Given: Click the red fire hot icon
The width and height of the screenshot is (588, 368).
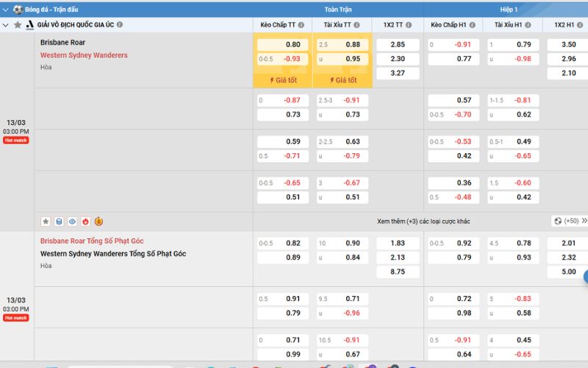Looking at the screenshot, I should (85, 222).
